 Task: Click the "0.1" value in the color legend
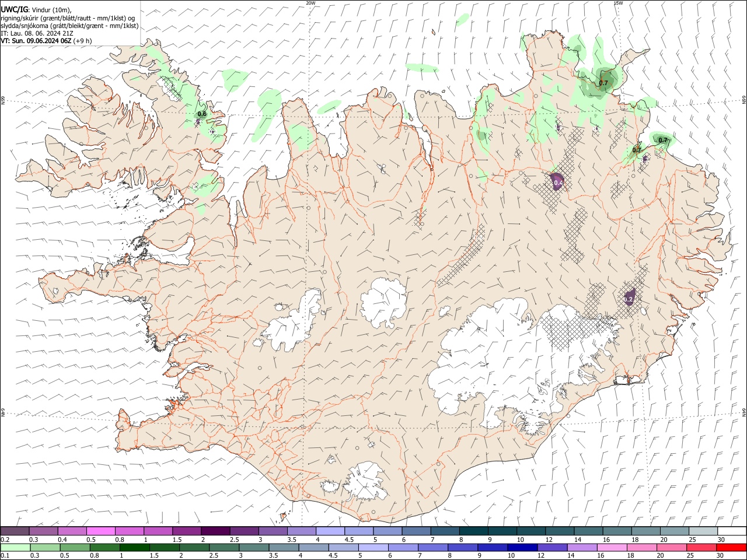pyautogui.click(x=6, y=556)
